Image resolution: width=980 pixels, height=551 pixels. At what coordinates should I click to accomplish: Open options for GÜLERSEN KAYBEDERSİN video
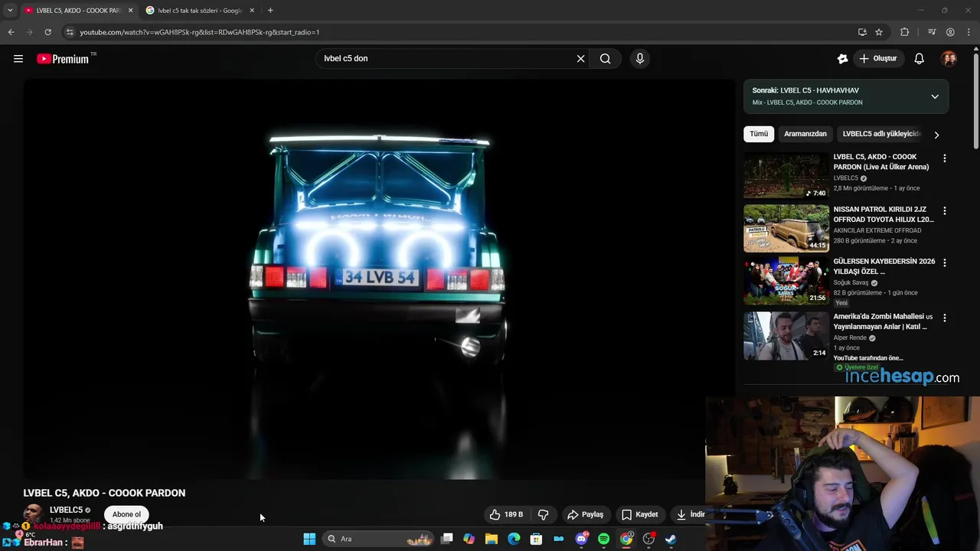point(944,262)
